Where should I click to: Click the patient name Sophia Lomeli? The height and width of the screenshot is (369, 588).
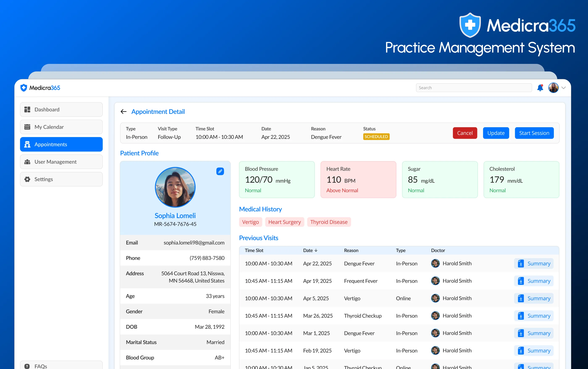[175, 216]
